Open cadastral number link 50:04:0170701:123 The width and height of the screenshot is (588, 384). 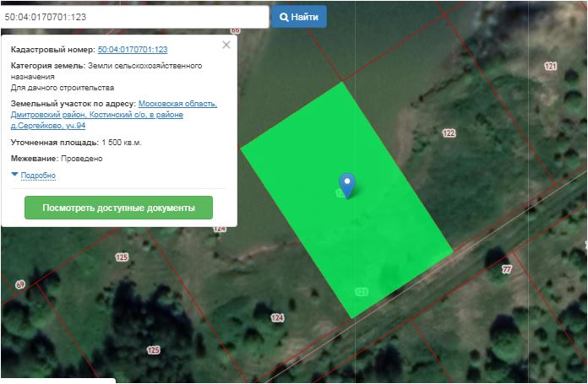tap(133, 50)
